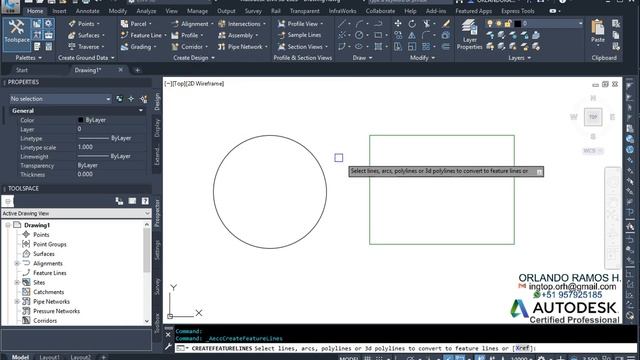Click the Paste clipboard button
640x360 pixels.
point(598,31)
